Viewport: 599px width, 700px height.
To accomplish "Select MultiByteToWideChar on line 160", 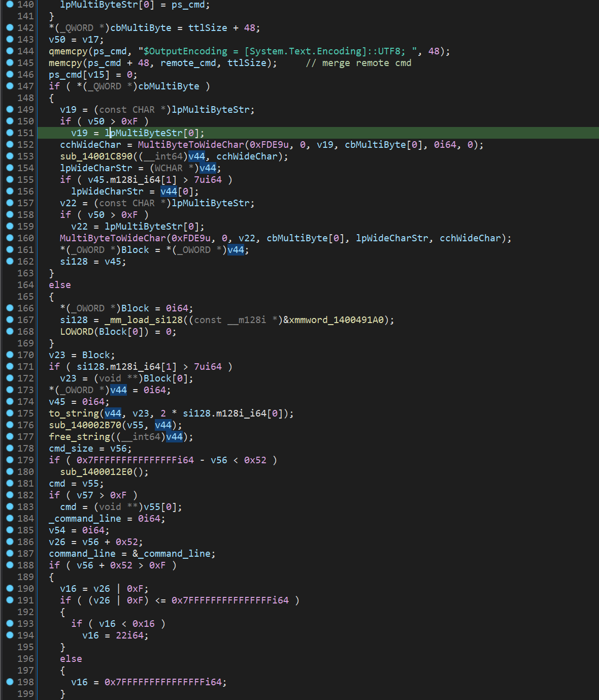I will point(113,238).
